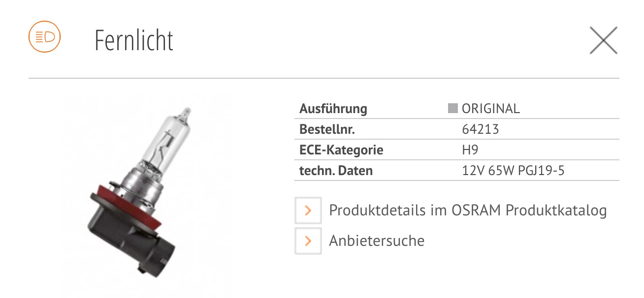Screen dimensions: 644x298
Task: Click the ECE-Kategorie row label
Action: point(341,150)
